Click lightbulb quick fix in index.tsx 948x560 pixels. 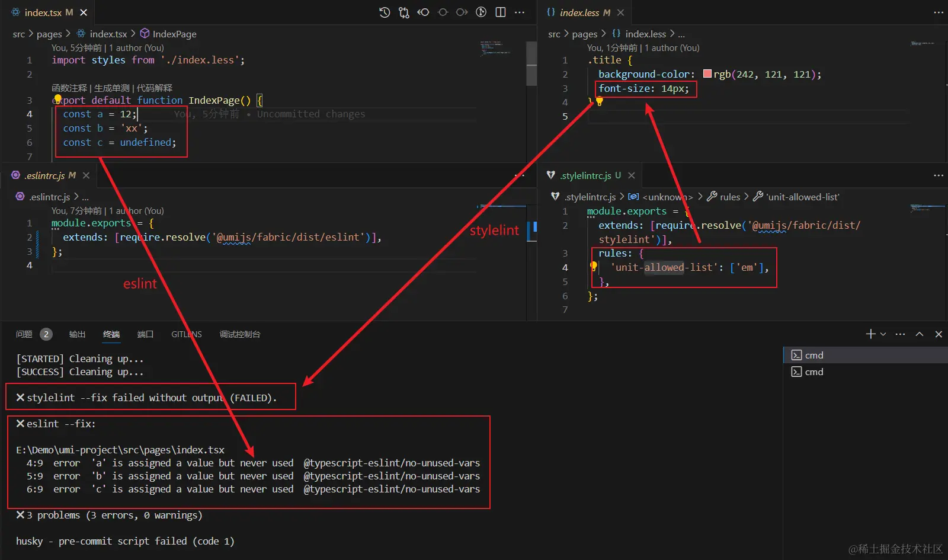tap(57, 100)
